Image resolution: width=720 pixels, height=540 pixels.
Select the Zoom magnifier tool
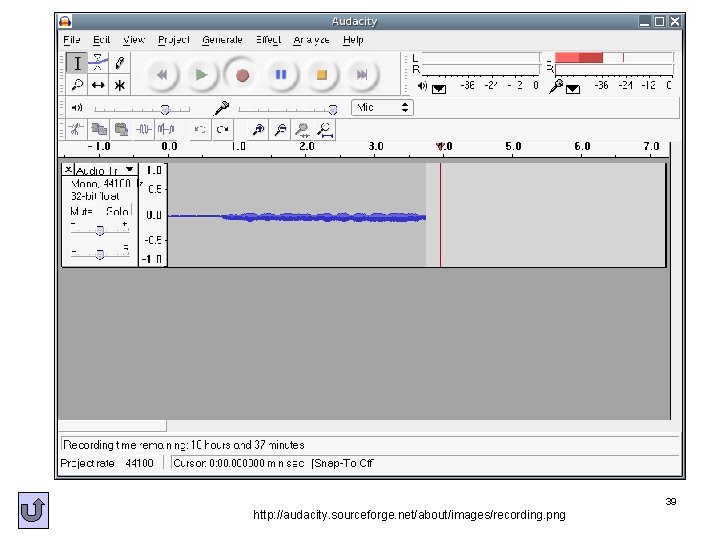77,85
